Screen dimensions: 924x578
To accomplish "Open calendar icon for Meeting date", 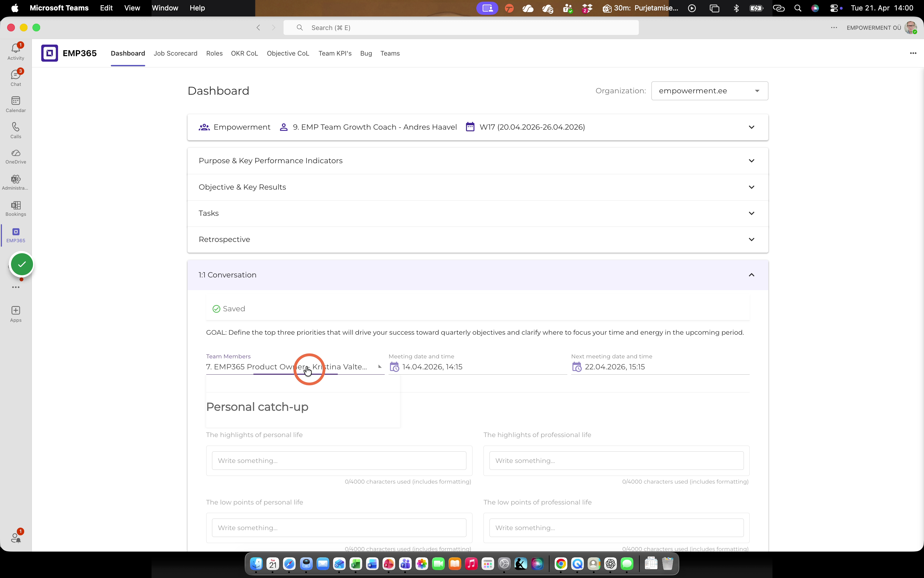I will pos(394,367).
